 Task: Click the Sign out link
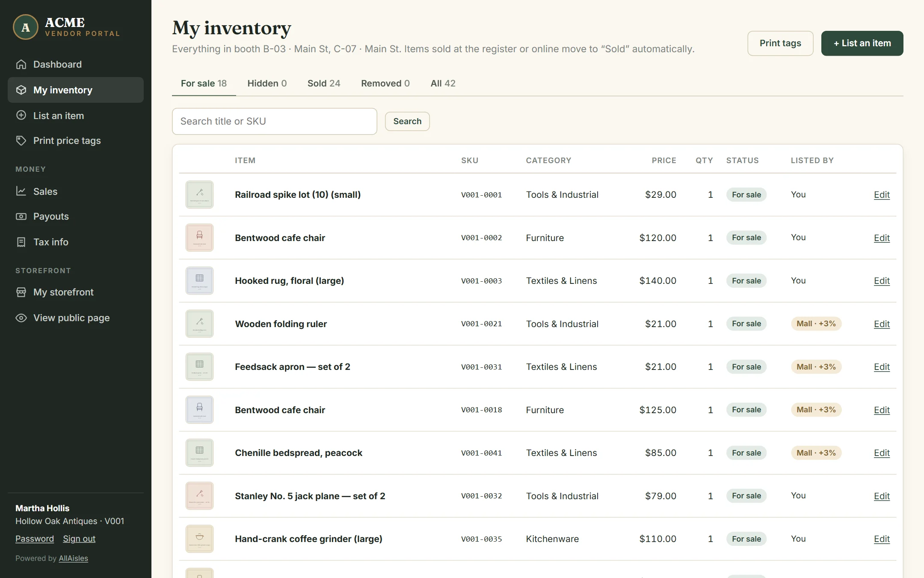tap(79, 539)
